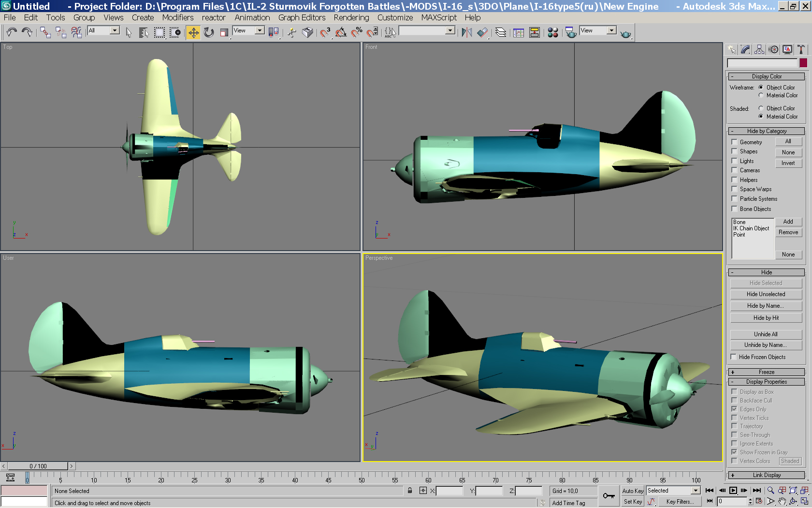Toggle the Angle Snap icon
This screenshot has height=508, width=812.
coord(341,32)
